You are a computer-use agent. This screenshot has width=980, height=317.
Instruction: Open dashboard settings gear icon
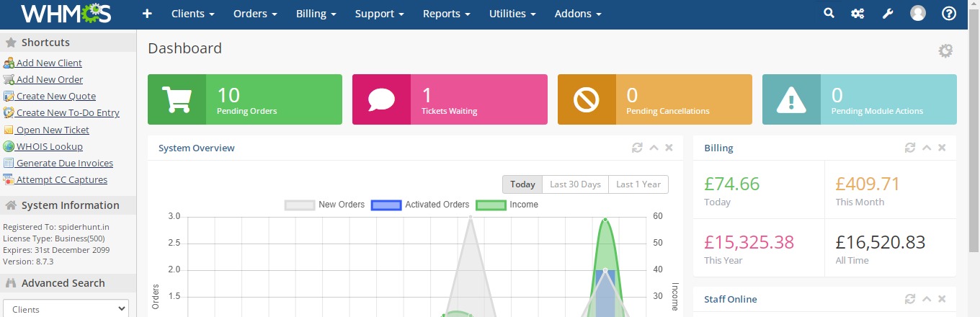945,51
